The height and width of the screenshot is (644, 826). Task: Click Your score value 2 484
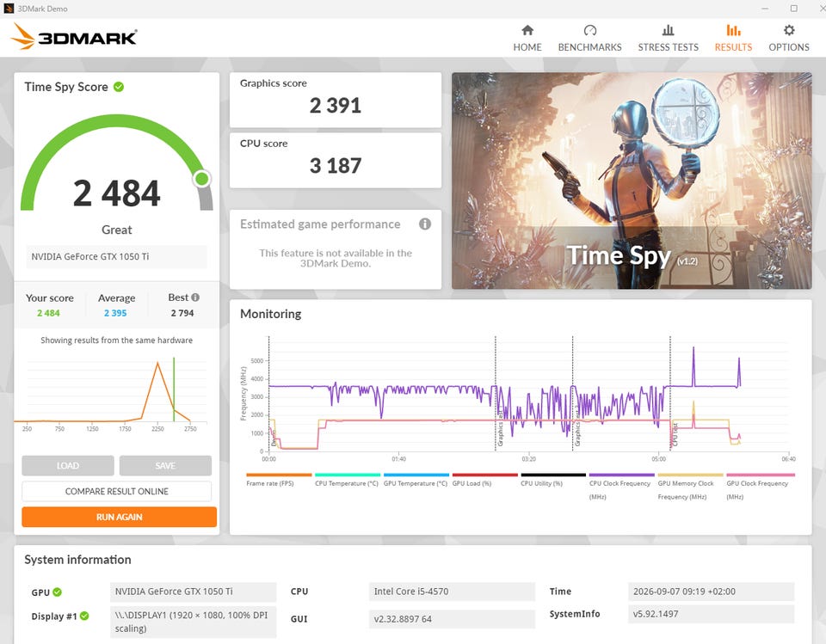48,313
